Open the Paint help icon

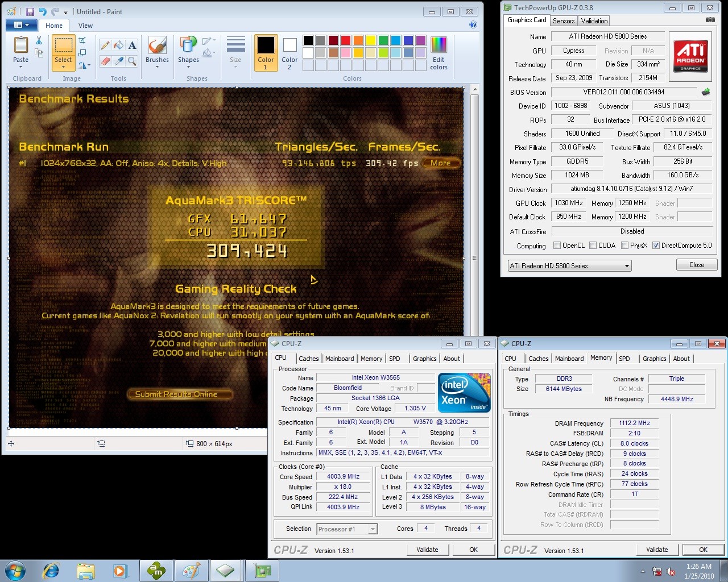click(x=473, y=25)
